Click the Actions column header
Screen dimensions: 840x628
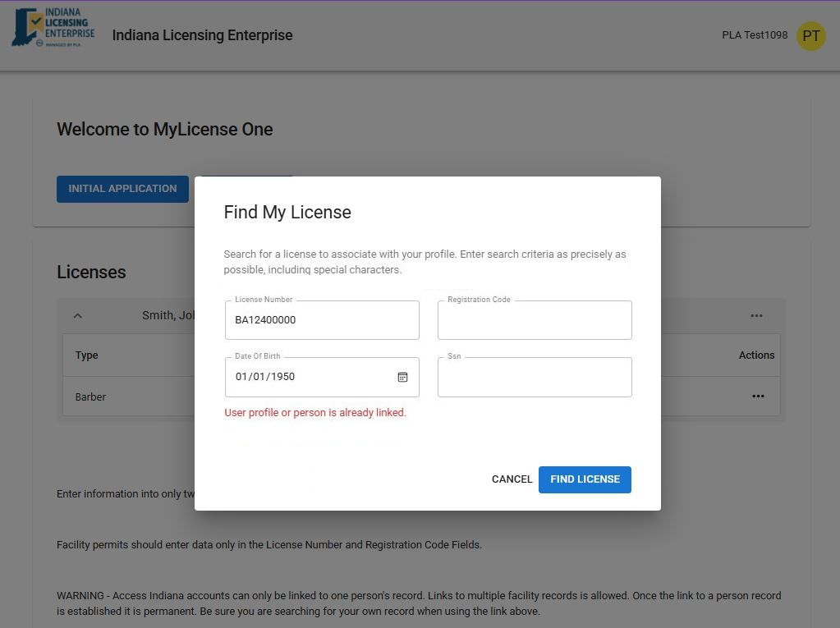pyautogui.click(x=756, y=355)
